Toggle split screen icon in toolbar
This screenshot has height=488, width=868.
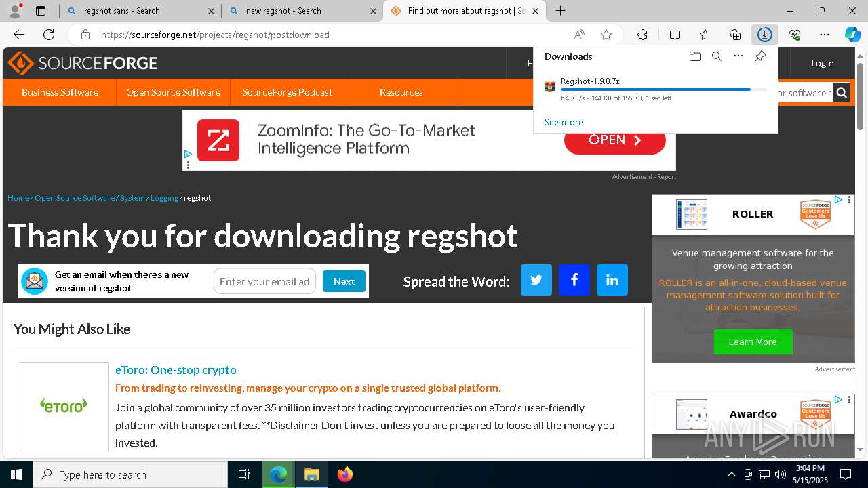(675, 35)
